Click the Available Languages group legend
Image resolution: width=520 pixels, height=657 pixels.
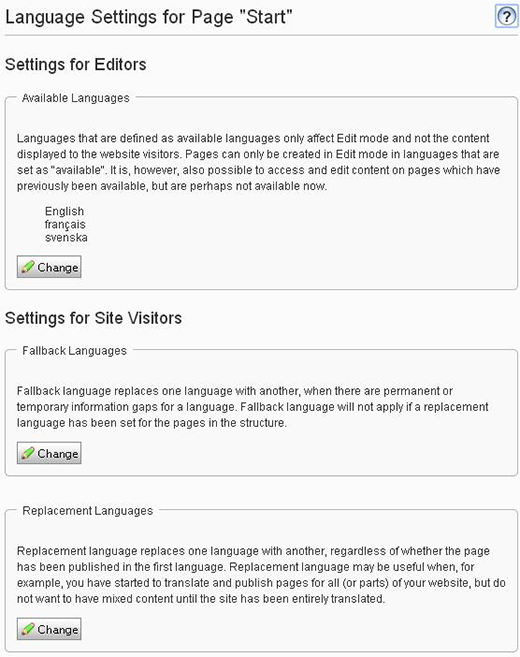click(x=76, y=98)
